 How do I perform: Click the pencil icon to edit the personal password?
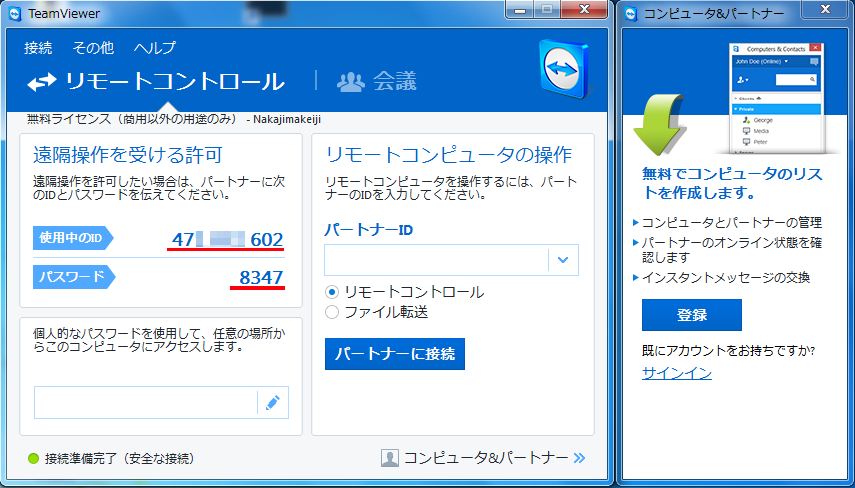pyautogui.click(x=273, y=402)
